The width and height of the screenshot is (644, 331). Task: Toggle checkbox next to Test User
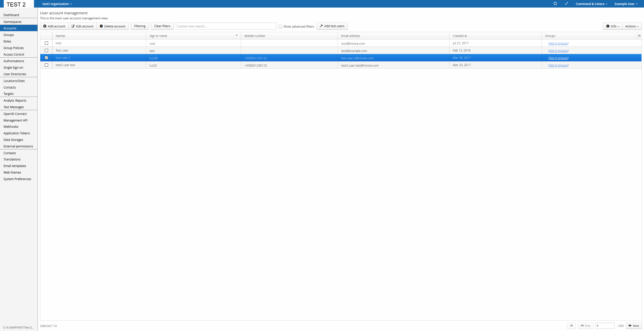point(46,50)
